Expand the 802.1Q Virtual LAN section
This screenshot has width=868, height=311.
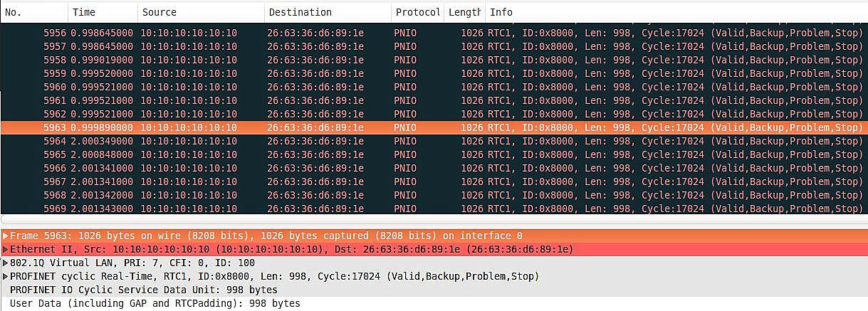tap(6, 263)
